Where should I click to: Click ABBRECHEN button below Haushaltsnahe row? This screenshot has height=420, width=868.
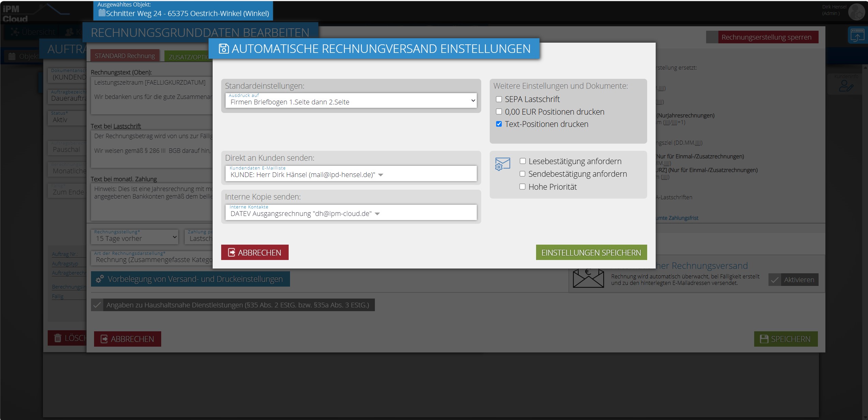[x=127, y=339]
